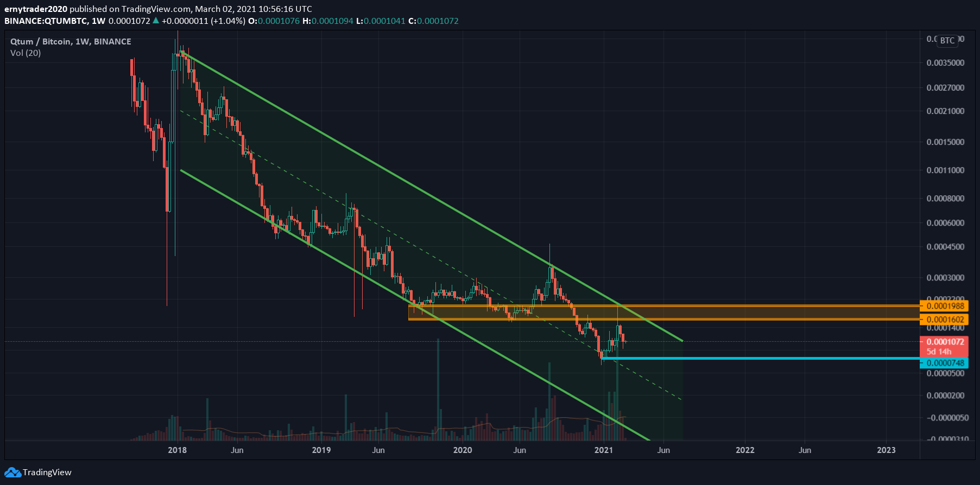
Task: Click the 2020 time axis label
Action: 463,450
